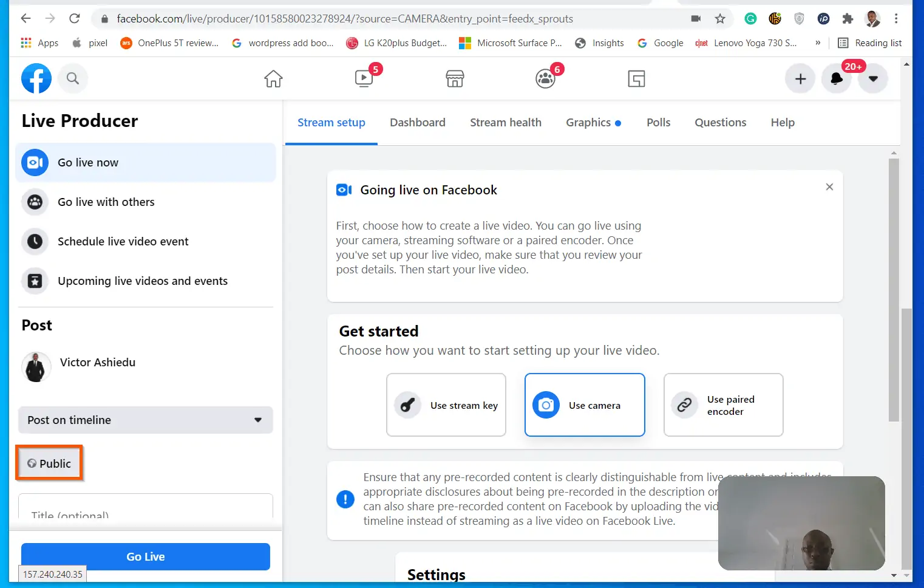Open Google bookmark
This screenshot has height=588, width=924.
pos(660,43)
